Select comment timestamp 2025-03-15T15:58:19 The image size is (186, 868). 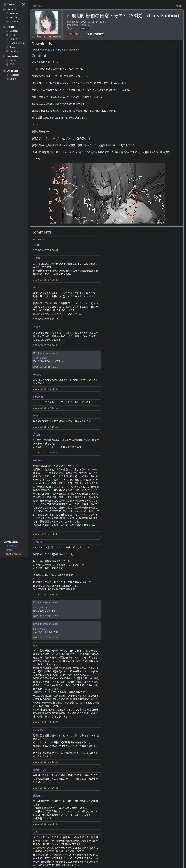tap(45, 367)
